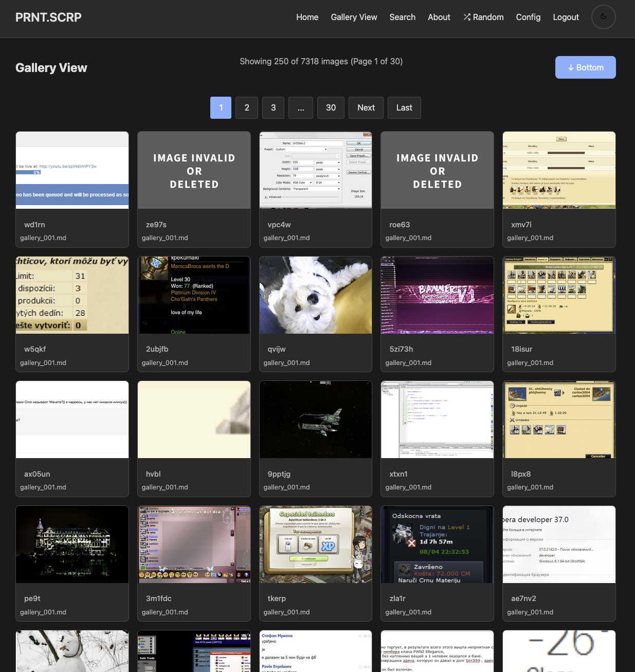
Task: Open thumbnail for image l8px8
Action: [559, 420]
